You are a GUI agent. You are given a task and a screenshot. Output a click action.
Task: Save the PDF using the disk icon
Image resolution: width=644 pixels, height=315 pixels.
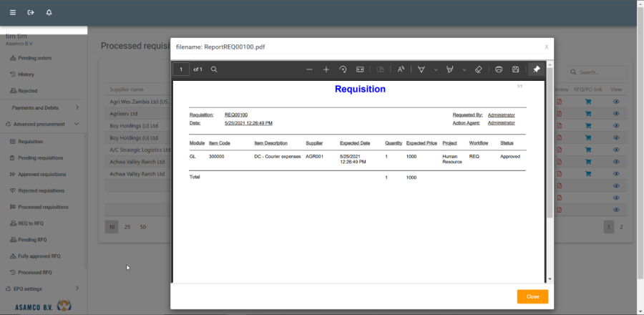point(515,69)
